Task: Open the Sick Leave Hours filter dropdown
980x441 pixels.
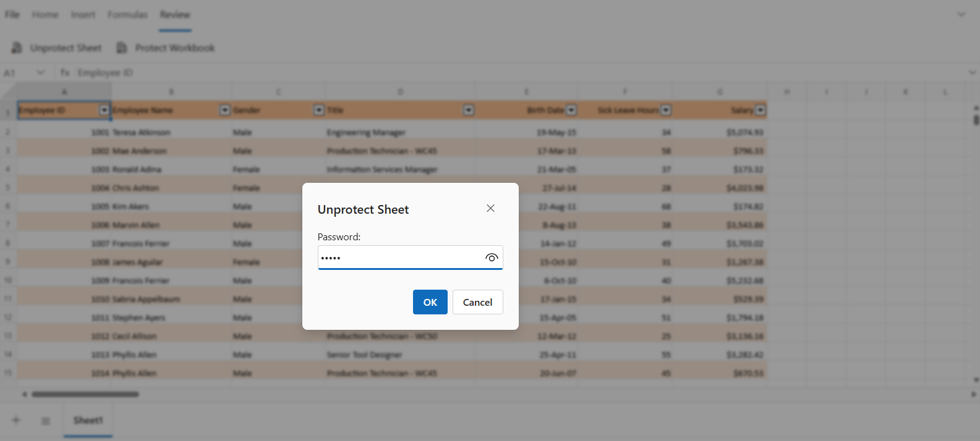Action: click(x=666, y=110)
